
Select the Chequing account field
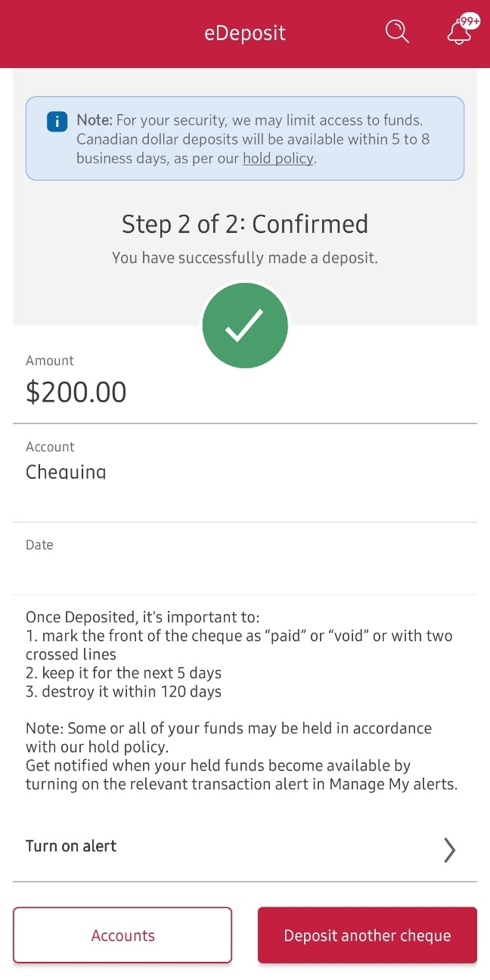tap(245, 473)
